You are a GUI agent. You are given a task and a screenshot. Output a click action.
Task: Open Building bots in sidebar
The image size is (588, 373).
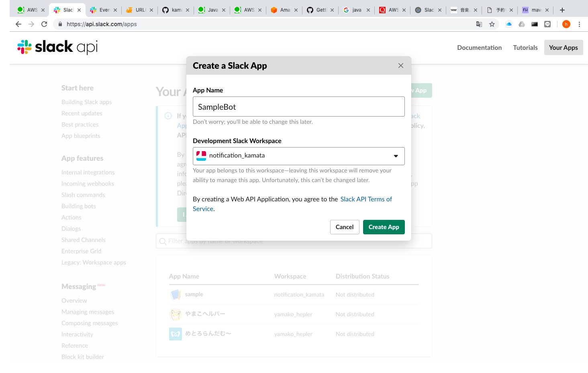[x=79, y=206]
